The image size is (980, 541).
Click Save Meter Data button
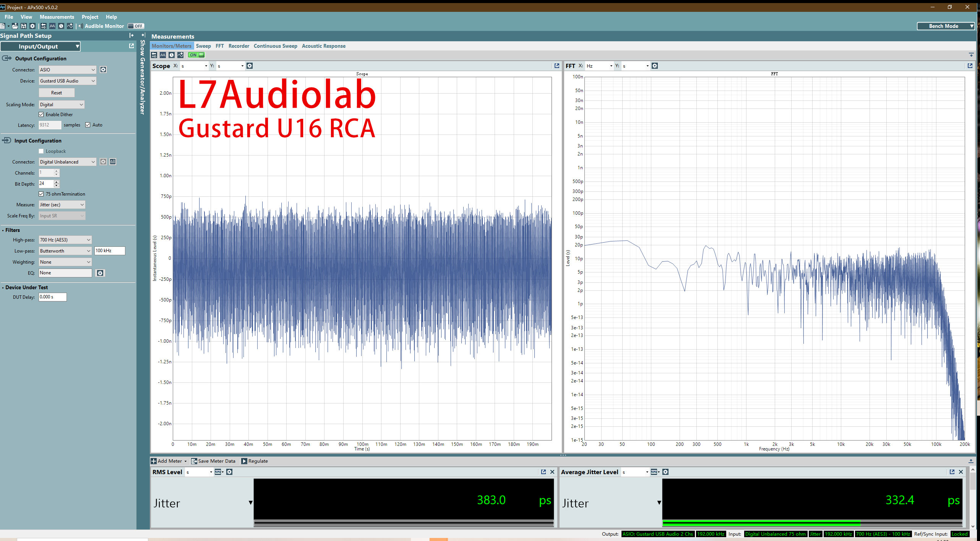pyautogui.click(x=213, y=461)
